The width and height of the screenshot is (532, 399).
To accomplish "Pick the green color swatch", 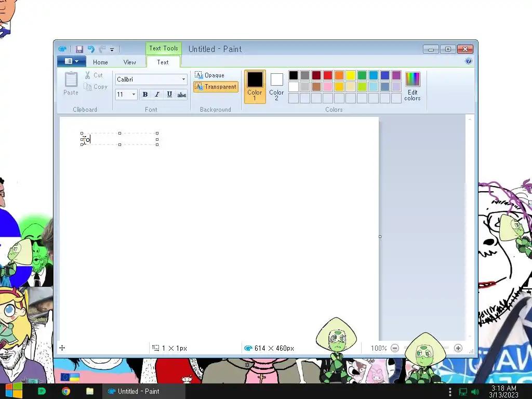I will 362,75.
